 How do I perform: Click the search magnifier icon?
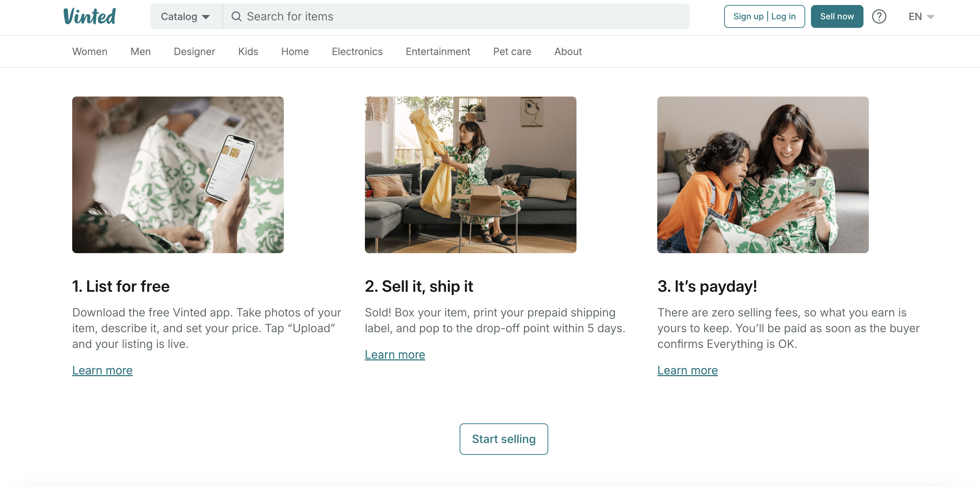point(236,16)
